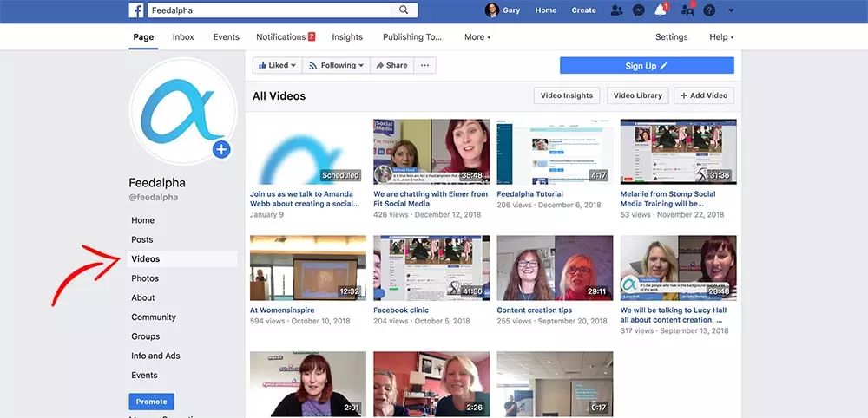This screenshot has width=868, height=418.
Task: Open the 35:48 Eimer chat video thumbnail
Action: coord(431,152)
